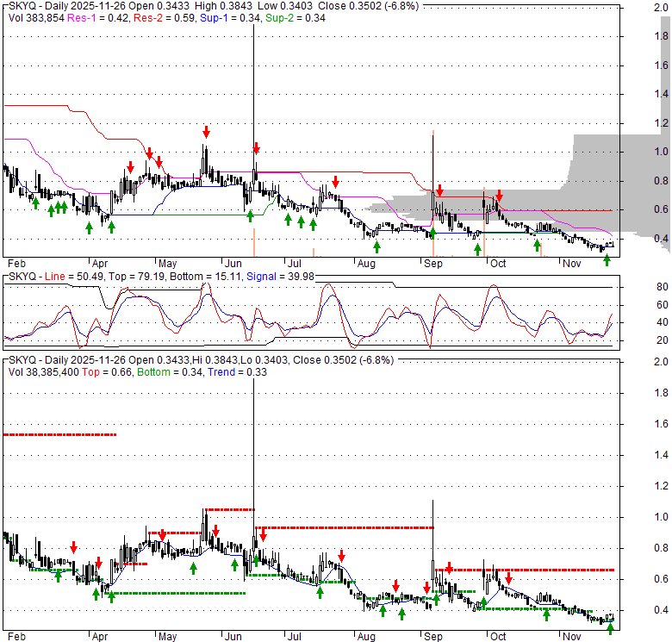
Task: Click the Sup-1 = 0.34 label
Action: [x=231, y=18]
